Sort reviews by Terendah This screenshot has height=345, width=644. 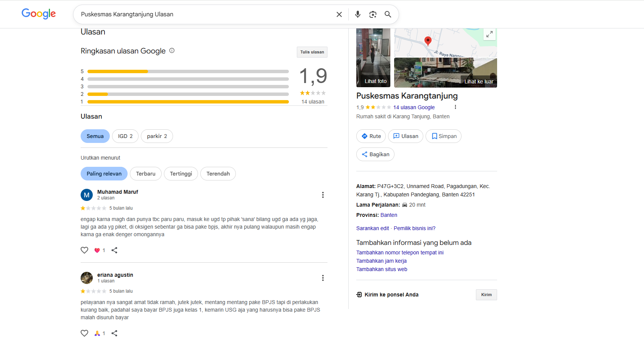click(218, 173)
